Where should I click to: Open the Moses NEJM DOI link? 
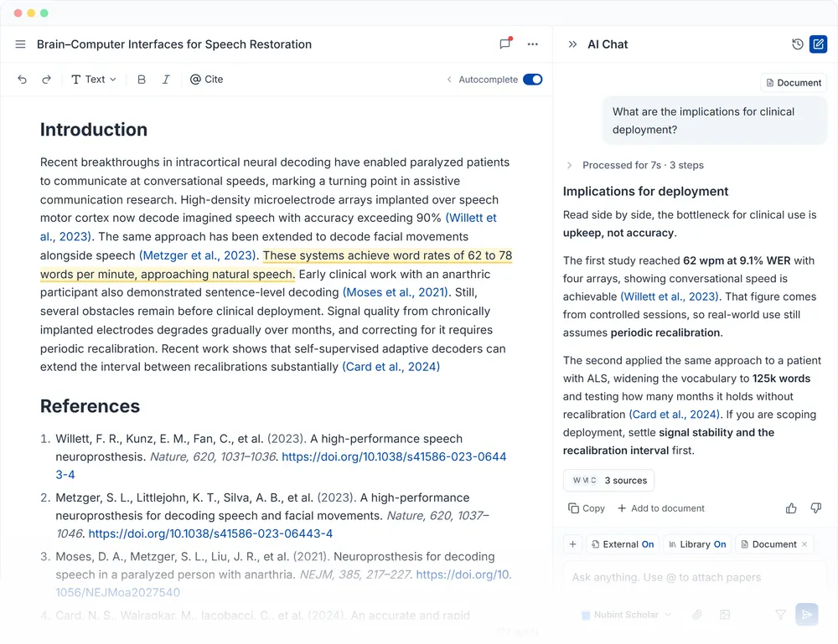(463, 574)
